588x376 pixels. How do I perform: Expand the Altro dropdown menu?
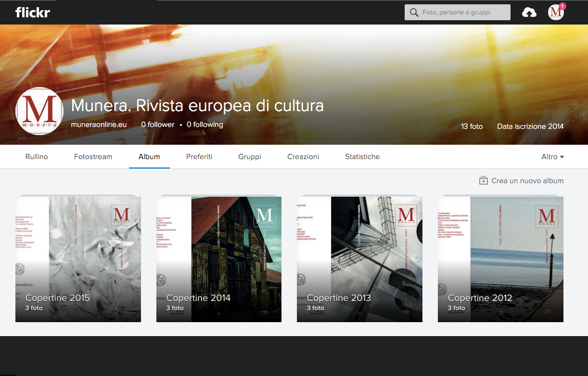coord(552,157)
